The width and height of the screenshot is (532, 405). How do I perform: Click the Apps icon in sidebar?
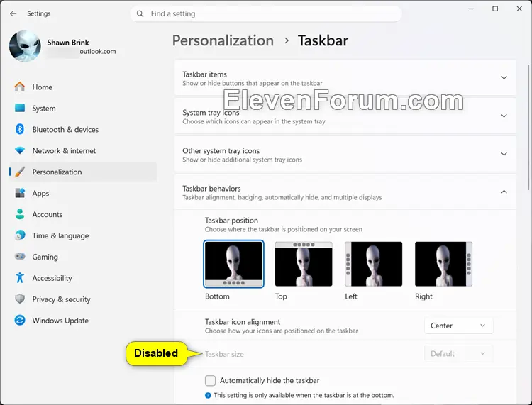[20, 193]
